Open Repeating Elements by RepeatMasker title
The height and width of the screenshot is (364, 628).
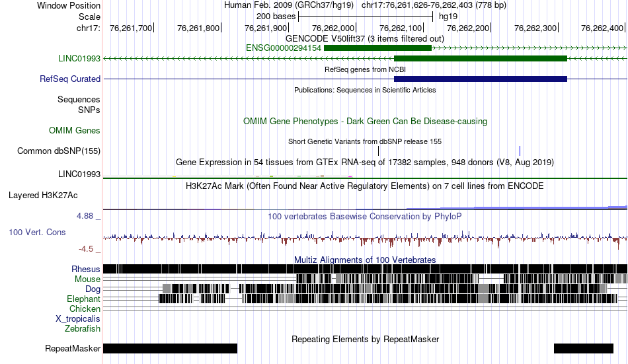365,339
